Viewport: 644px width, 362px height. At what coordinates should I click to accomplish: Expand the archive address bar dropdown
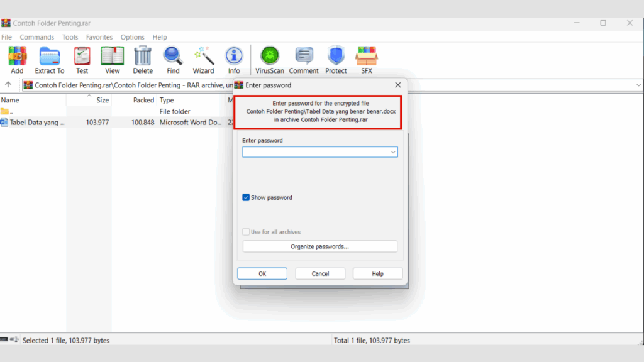[x=638, y=85]
